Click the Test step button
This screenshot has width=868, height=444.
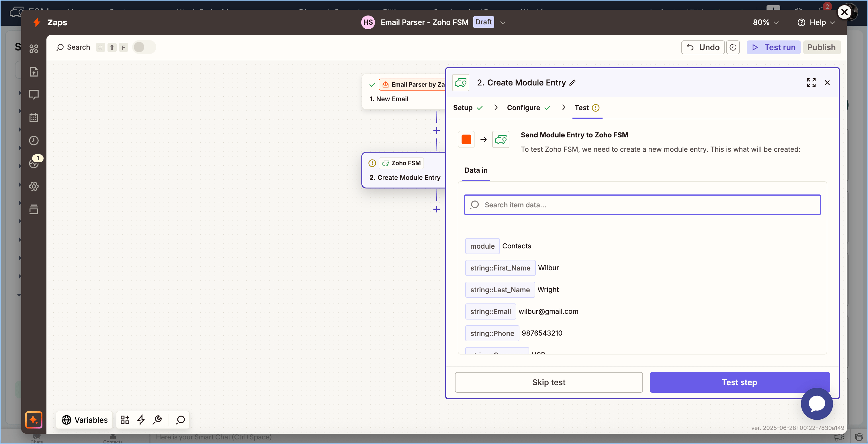pyautogui.click(x=739, y=382)
